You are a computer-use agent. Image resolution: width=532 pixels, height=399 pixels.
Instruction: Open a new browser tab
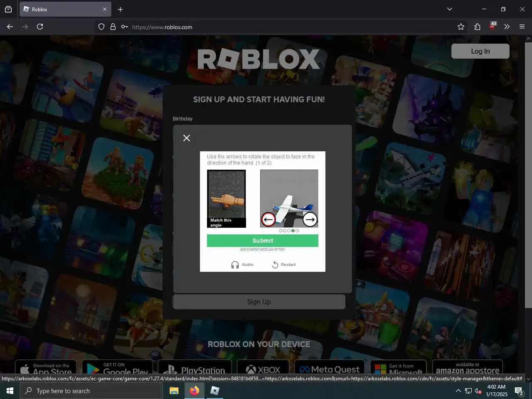coord(121,9)
